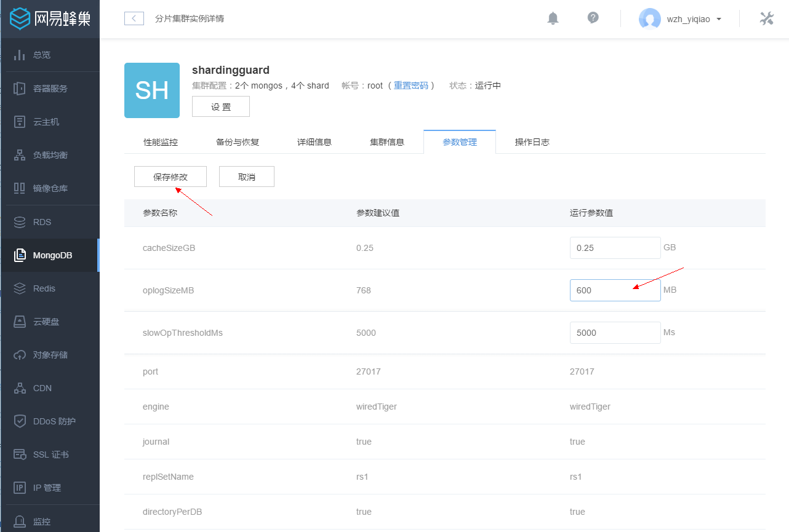Click the back arrow button
Viewport: 789px width, 532px height.
tap(134, 18)
